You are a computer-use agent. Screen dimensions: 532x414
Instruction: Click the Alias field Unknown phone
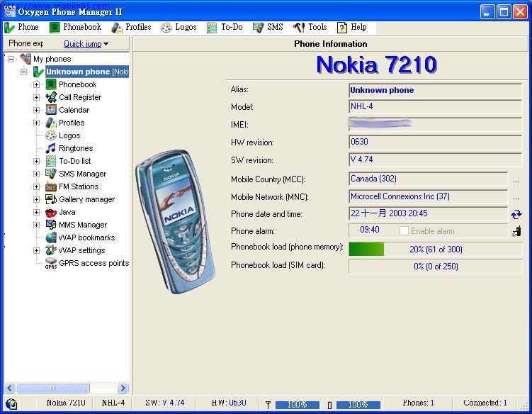coord(435,90)
